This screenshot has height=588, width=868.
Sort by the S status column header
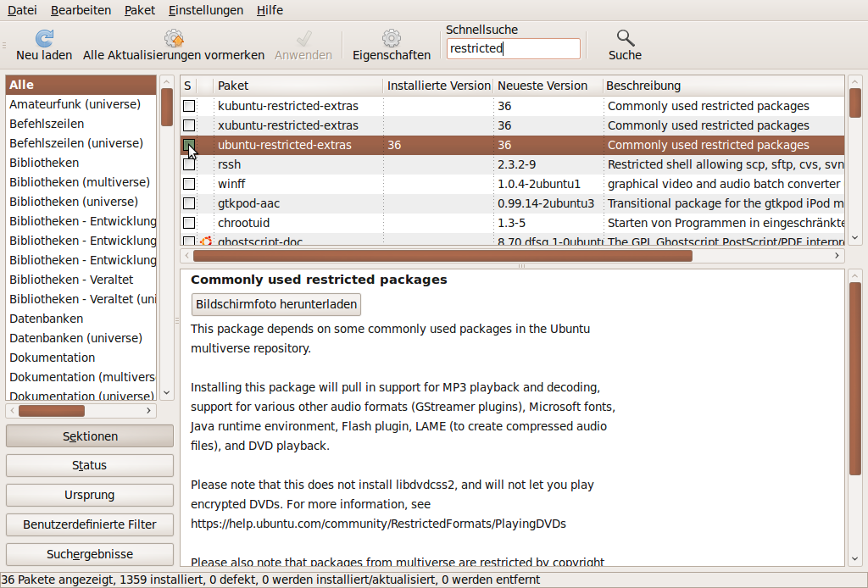click(x=188, y=86)
